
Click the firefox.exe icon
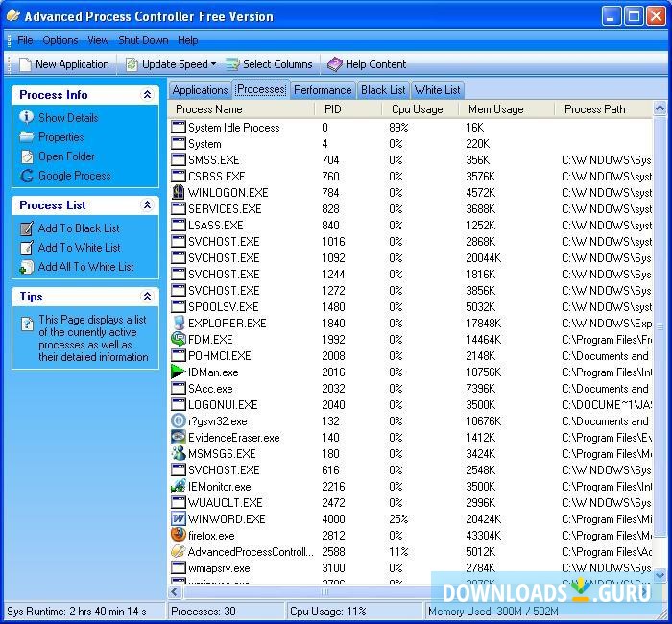coord(178,536)
